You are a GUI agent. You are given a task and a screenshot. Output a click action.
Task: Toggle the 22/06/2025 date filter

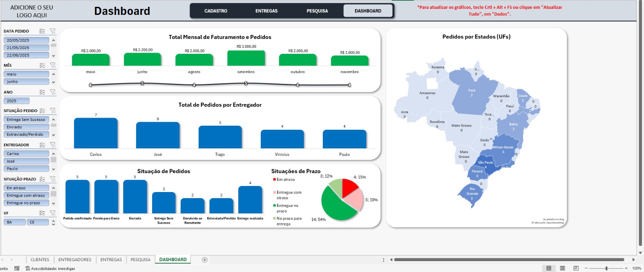27,55
